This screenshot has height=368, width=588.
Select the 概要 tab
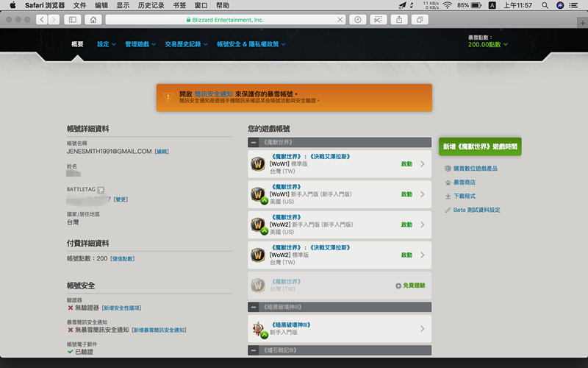77,44
